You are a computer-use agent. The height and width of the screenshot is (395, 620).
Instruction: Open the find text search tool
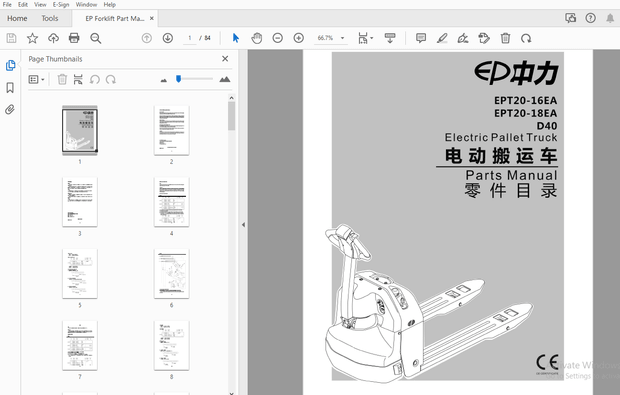tap(95, 38)
